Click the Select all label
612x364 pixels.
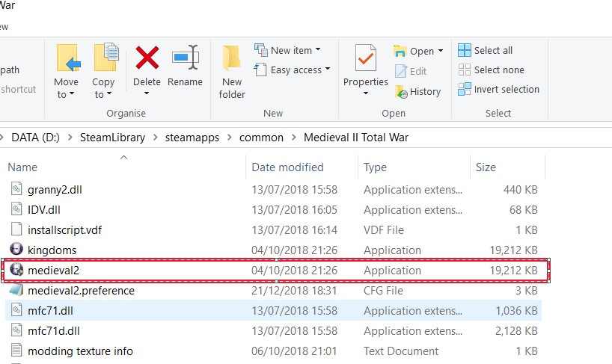[493, 50]
